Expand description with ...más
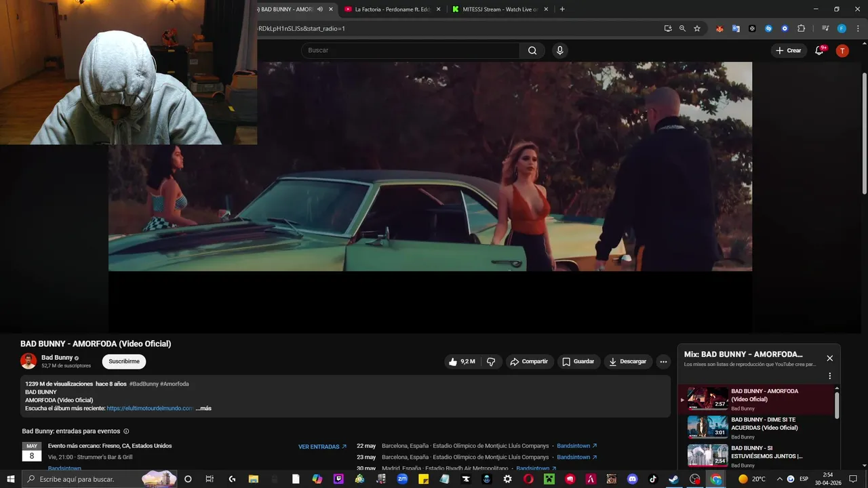Screen dimensions: 868x488 tap(203, 408)
